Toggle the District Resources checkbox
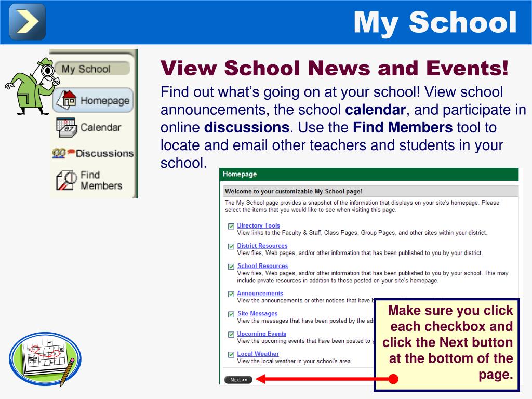 coord(231,247)
